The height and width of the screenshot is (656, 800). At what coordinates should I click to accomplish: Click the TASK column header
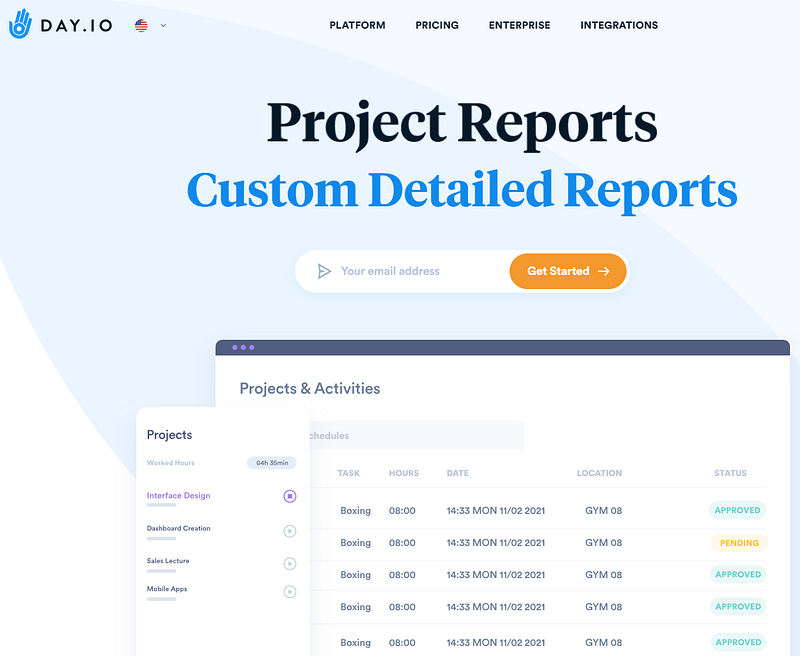(x=348, y=473)
